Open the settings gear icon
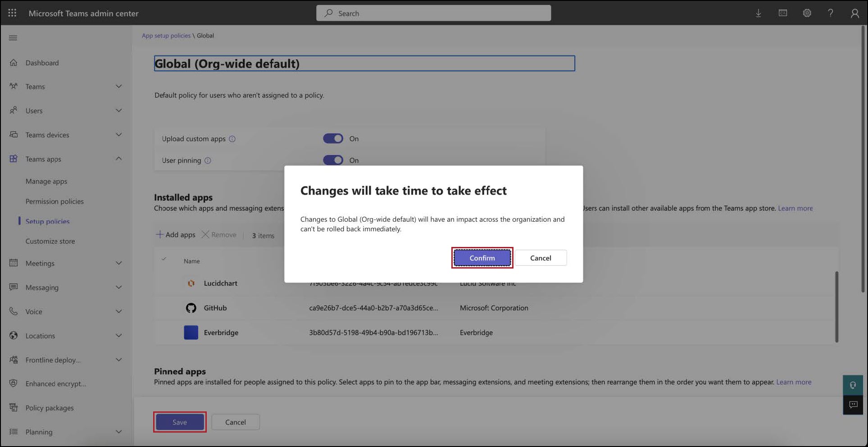This screenshot has height=447, width=868. pyautogui.click(x=807, y=13)
